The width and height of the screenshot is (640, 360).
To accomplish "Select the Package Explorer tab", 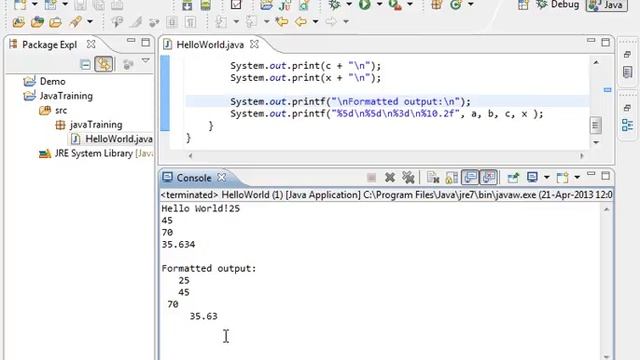I will pos(49,45).
